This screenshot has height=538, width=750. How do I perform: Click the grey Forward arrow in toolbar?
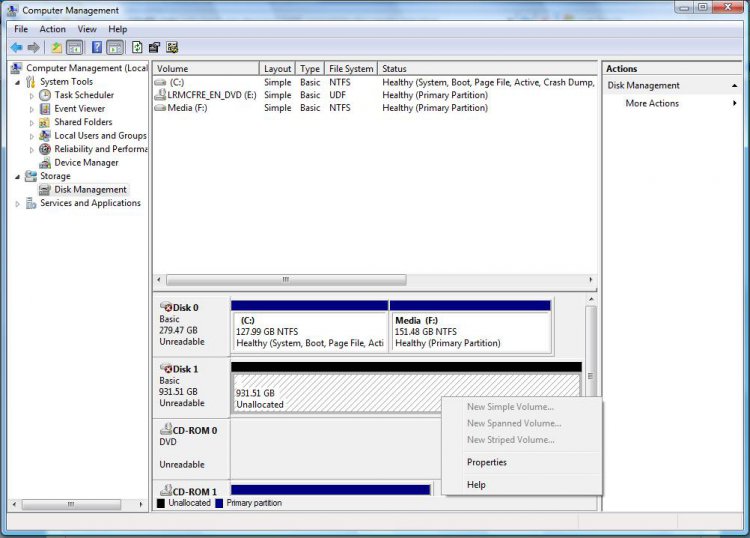click(33, 47)
